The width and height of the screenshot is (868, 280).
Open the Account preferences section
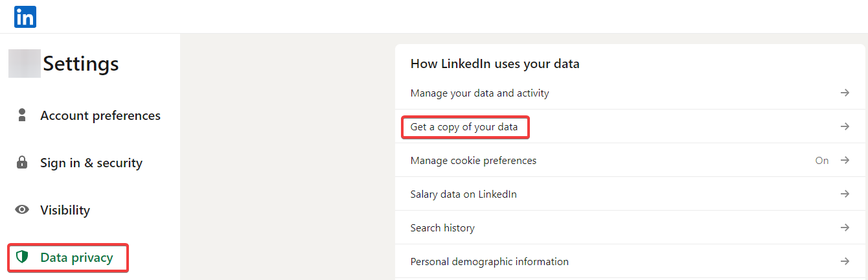[x=100, y=115]
